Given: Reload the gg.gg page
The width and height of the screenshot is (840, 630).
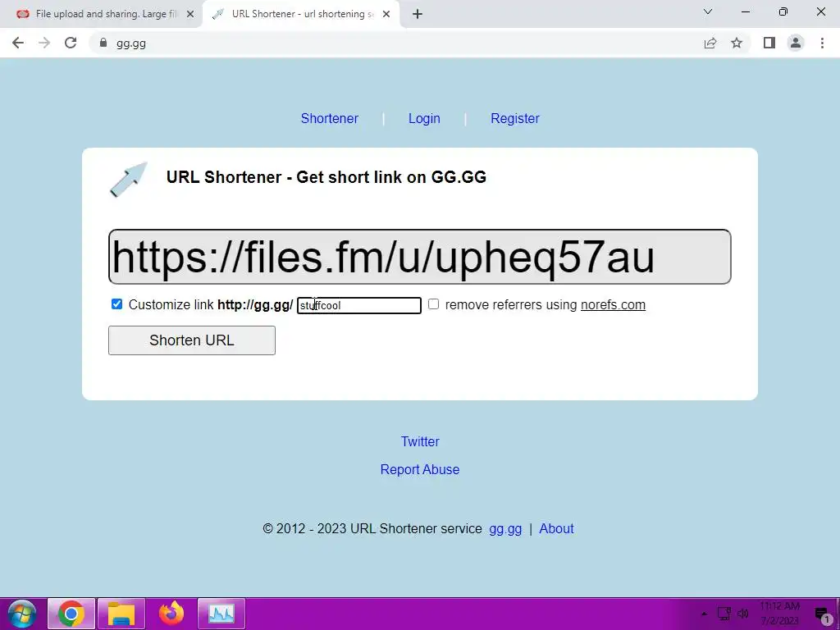Looking at the screenshot, I should [71, 43].
